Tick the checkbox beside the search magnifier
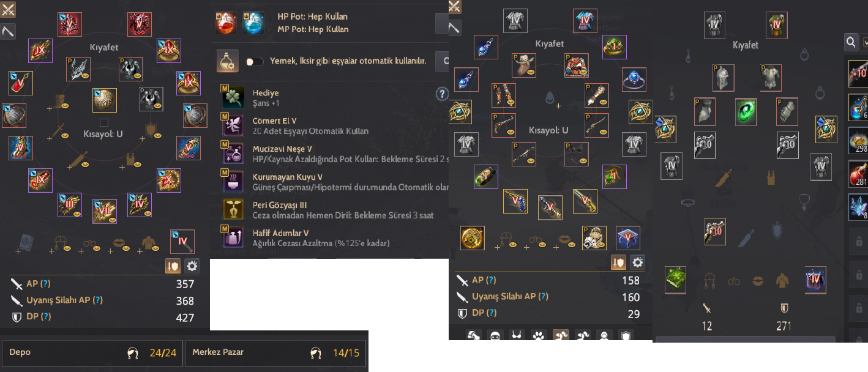This screenshot has width=868, height=372. 865,42
